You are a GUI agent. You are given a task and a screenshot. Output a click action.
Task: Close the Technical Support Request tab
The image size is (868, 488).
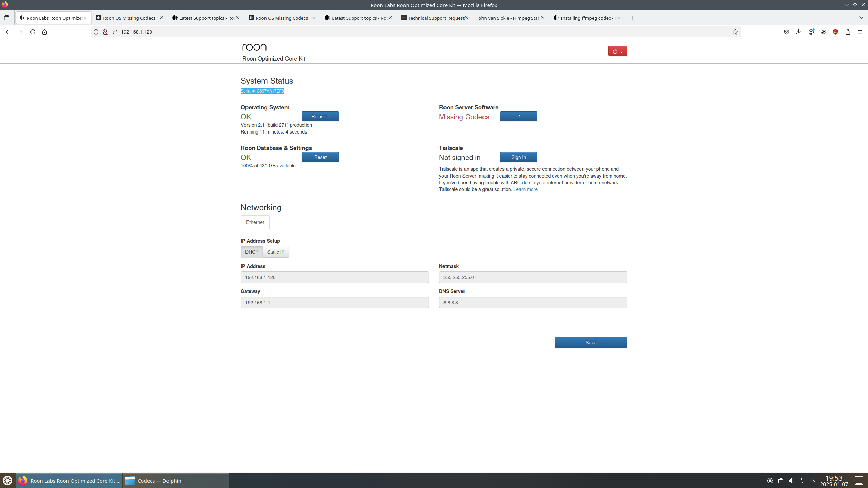coord(467,18)
